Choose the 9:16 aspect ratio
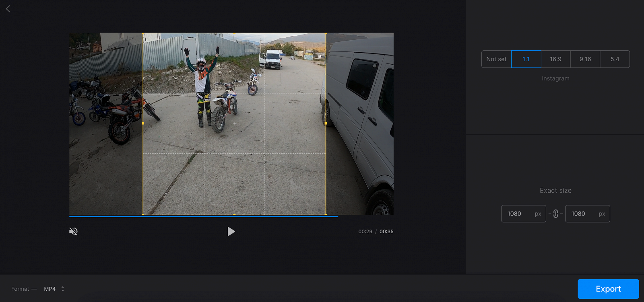Viewport: 644px width, 302px height. pyautogui.click(x=585, y=59)
